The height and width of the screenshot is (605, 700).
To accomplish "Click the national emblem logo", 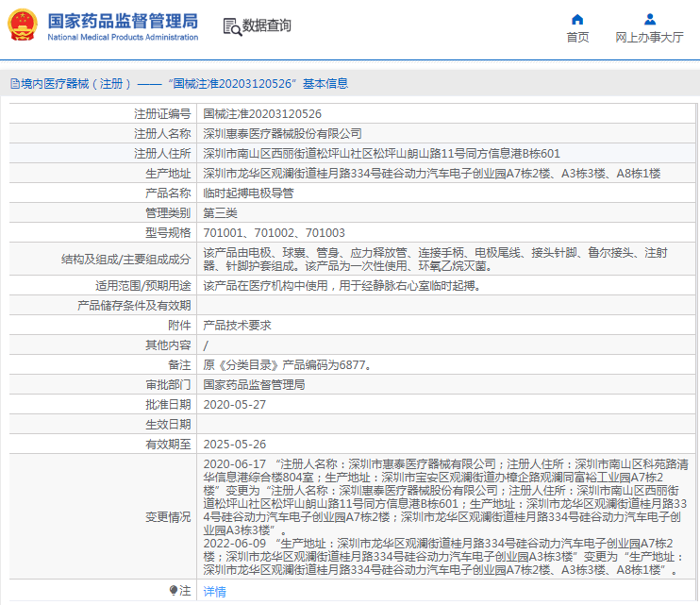I will pos(23,25).
